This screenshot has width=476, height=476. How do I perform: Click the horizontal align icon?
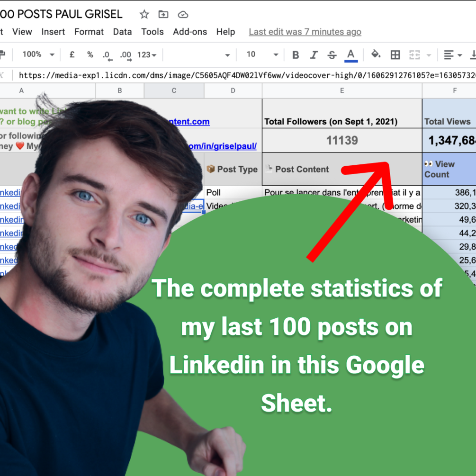[x=449, y=55]
